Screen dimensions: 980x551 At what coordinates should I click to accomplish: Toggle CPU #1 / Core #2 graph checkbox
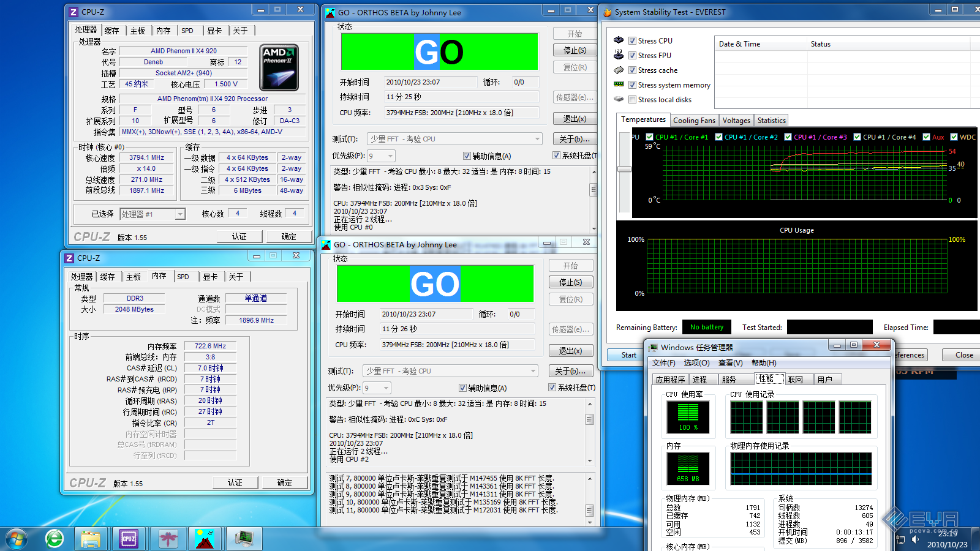719,137
